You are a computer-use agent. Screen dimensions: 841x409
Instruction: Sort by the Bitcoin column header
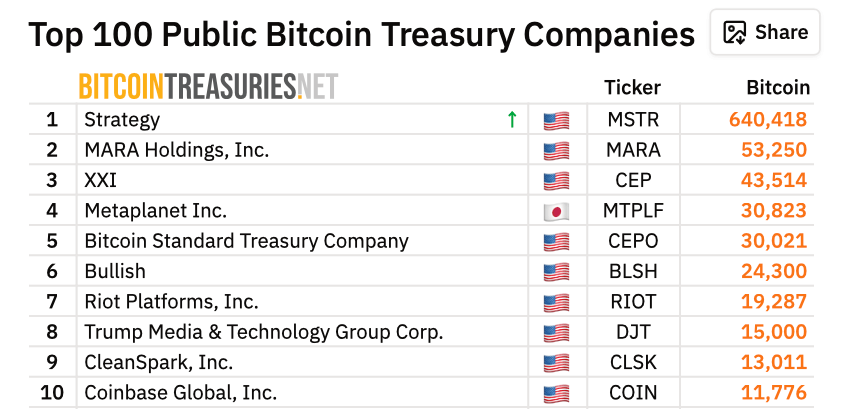[x=778, y=88]
